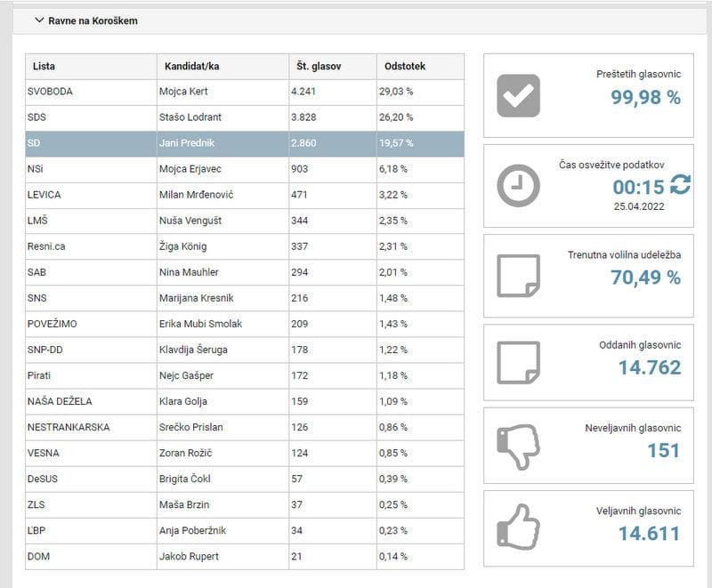The image size is (712, 588).
Task: Click the refresh arrows icon
Action: coord(681,185)
